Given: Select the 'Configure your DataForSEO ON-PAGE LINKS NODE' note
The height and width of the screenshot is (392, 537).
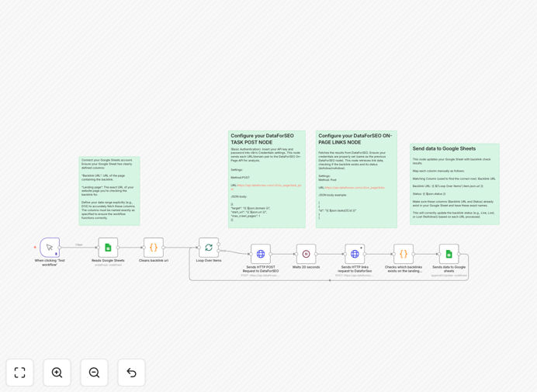Looking at the screenshot, I should 356,179.
